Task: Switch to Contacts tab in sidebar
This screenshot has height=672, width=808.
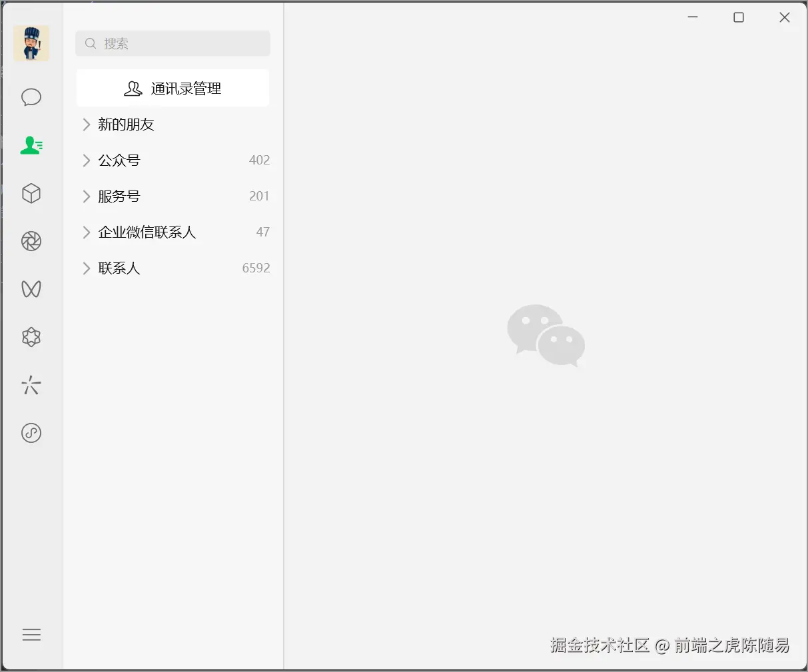Action: (31, 145)
